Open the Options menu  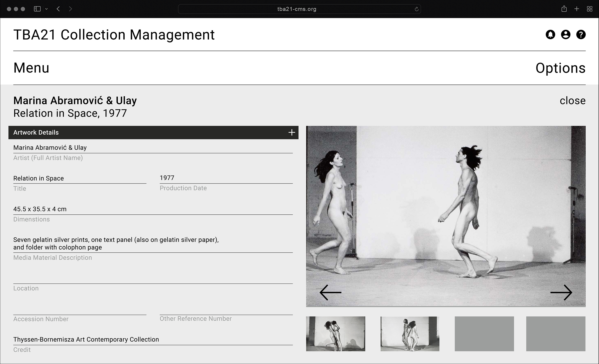(x=561, y=68)
